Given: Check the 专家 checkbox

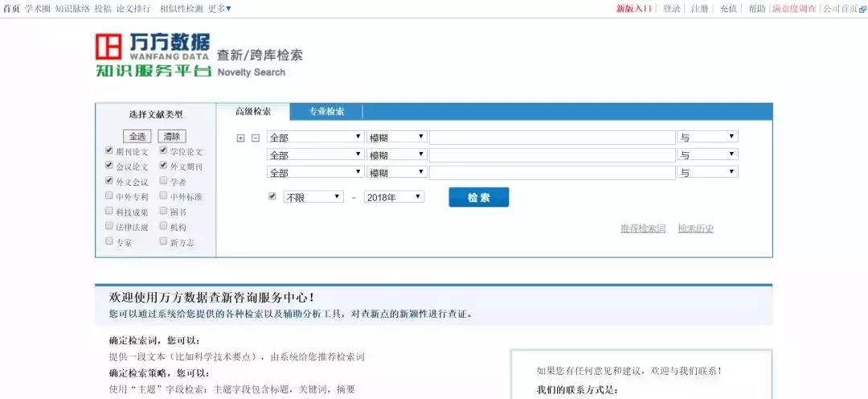Looking at the screenshot, I should (109, 241).
